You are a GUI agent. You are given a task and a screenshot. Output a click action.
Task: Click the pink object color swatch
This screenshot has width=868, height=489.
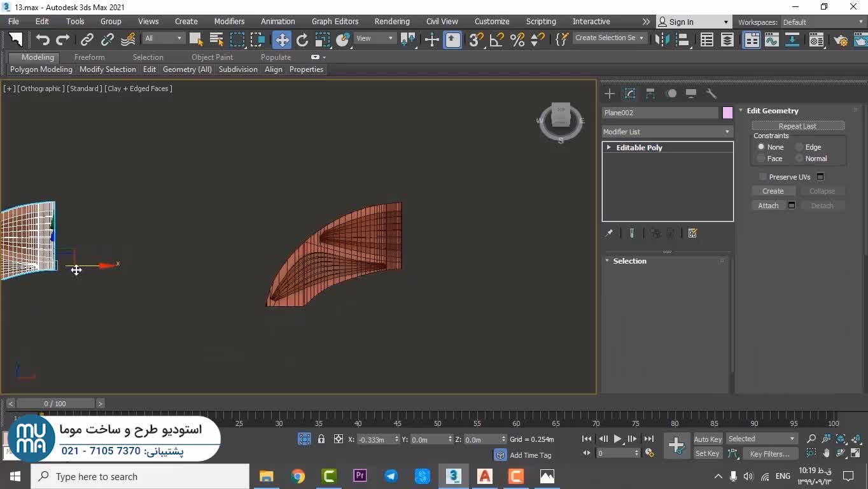pos(727,113)
